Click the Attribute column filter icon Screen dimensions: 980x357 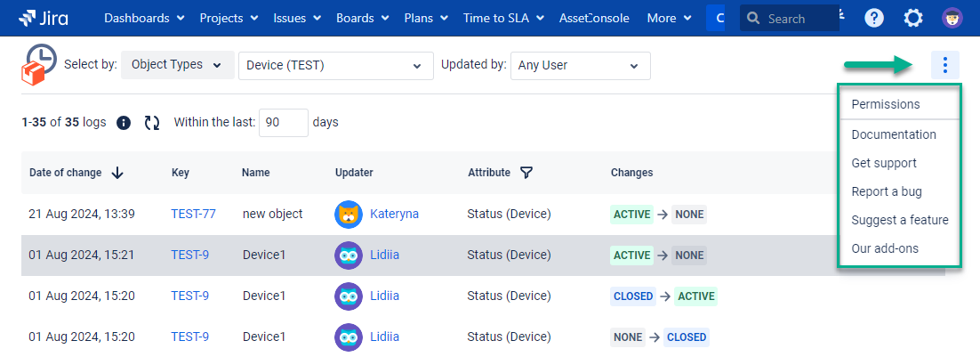click(526, 173)
